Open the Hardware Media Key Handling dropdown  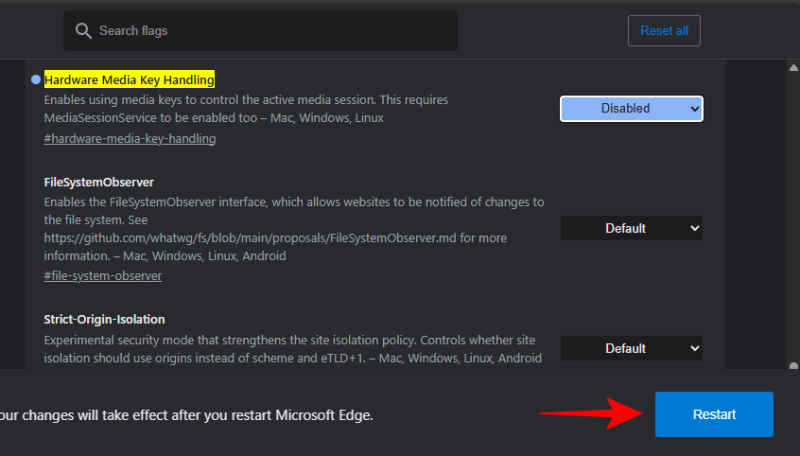(631, 108)
